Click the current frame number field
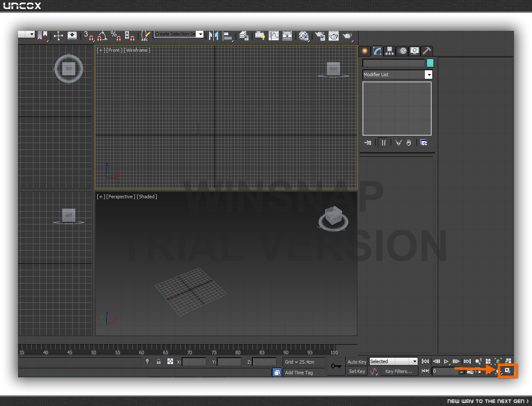 pos(445,371)
